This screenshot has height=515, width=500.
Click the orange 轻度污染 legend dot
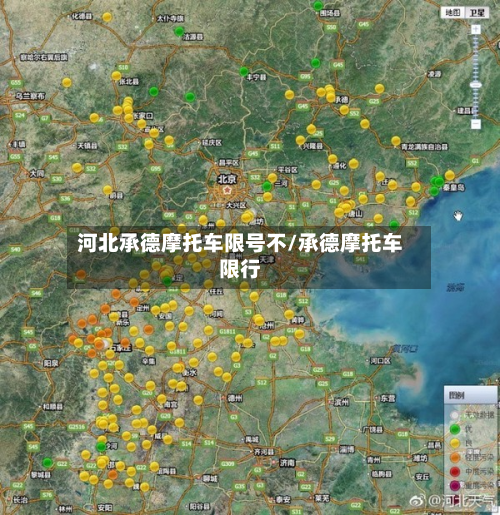click(x=455, y=458)
